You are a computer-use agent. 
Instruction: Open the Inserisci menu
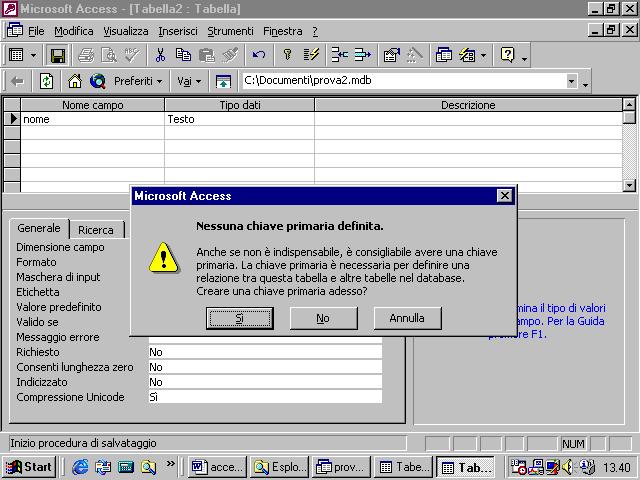click(x=178, y=31)
